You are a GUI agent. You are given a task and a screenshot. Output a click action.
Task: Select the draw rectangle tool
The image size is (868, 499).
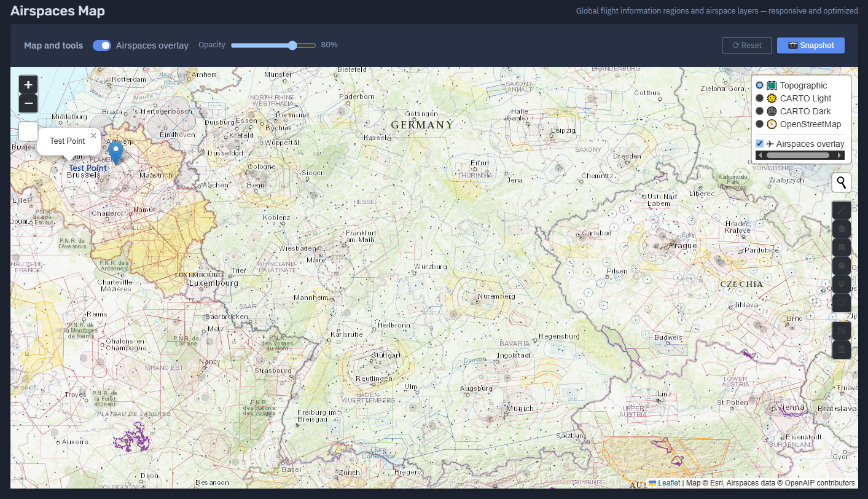[842, 247]
